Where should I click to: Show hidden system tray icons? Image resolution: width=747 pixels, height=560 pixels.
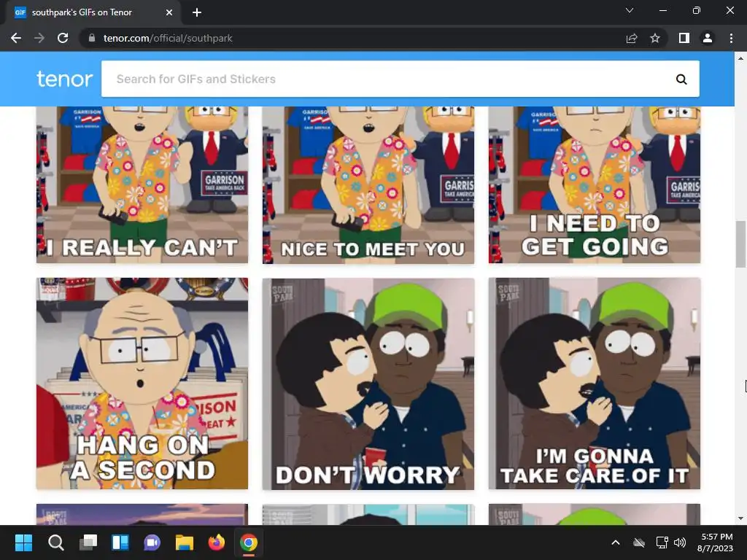click(616, 542)
